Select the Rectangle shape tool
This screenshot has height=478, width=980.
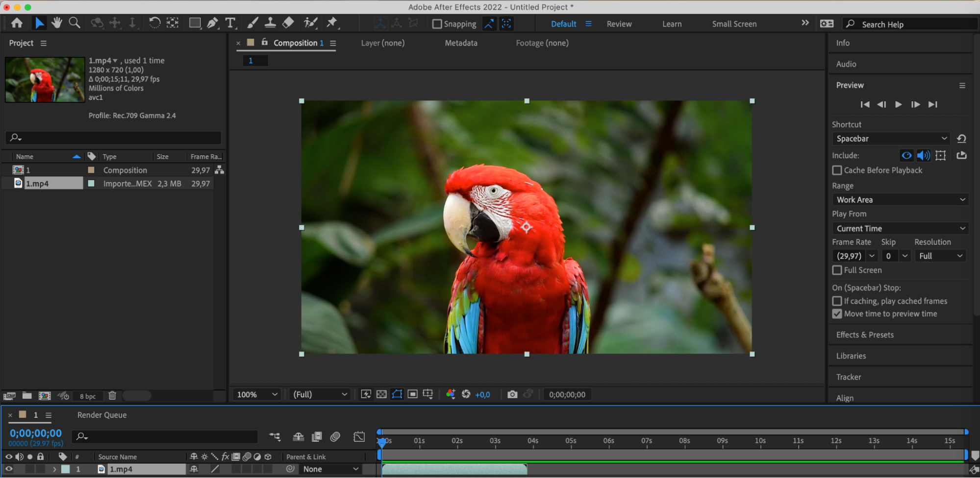tap(195, 23)
